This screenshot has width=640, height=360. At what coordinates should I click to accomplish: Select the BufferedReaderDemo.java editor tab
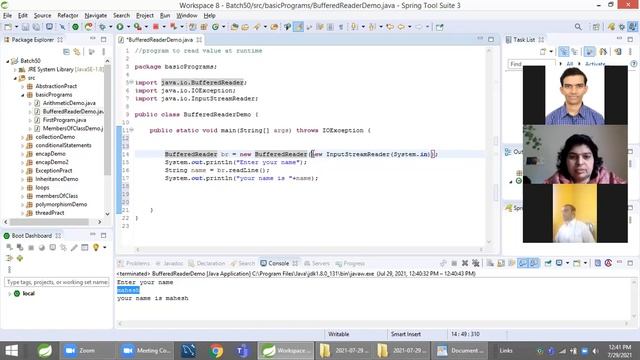click(x=160, y=40)
